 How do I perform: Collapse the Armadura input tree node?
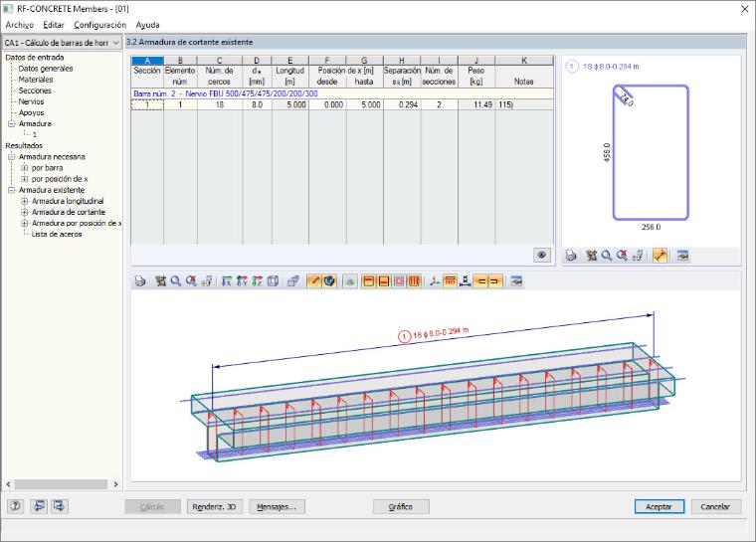pyautogui.click(x=12, y=124)
